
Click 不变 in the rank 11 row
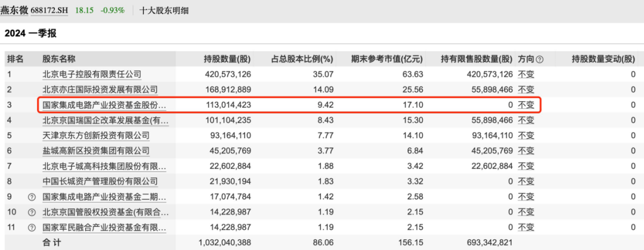click(526, 227)
